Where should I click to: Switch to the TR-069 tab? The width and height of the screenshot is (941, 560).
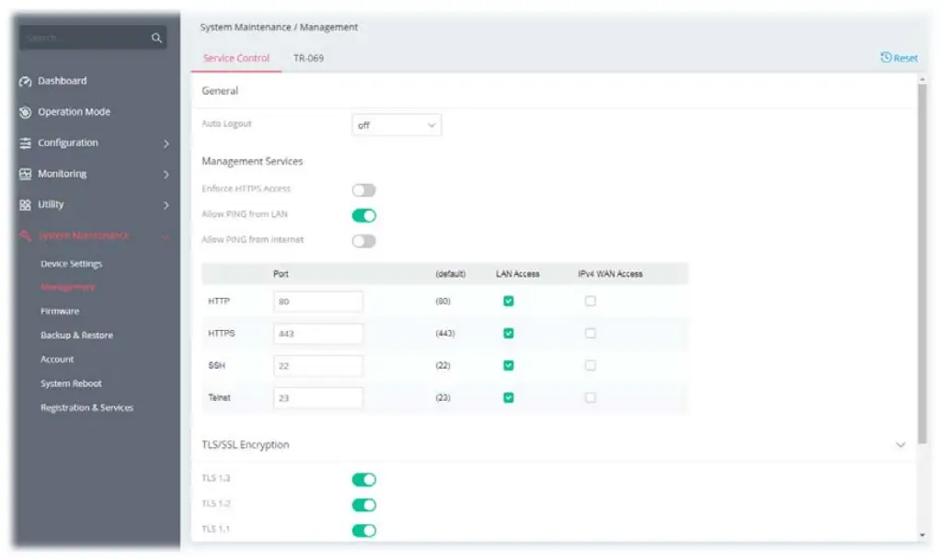tap(308, 58)
